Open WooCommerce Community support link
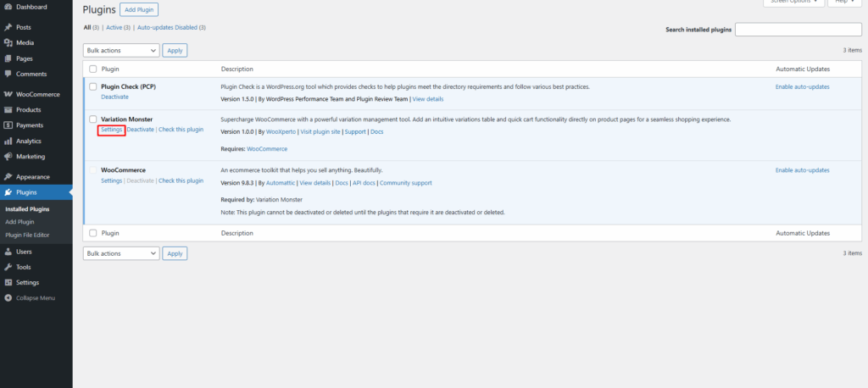This screenshot has height=388, width=868. 406,183
